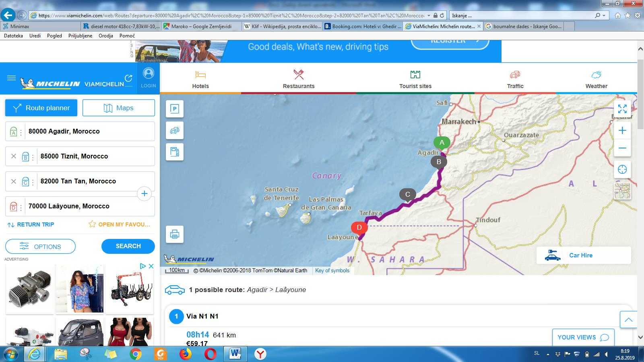Viewport: 644px width, 362px height.
Task: Edit the Laâyoune destination field
Action: 89,206
